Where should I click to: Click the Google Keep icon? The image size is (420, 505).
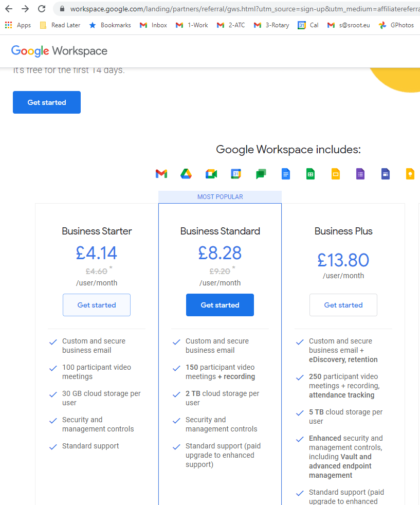point(410,174)
